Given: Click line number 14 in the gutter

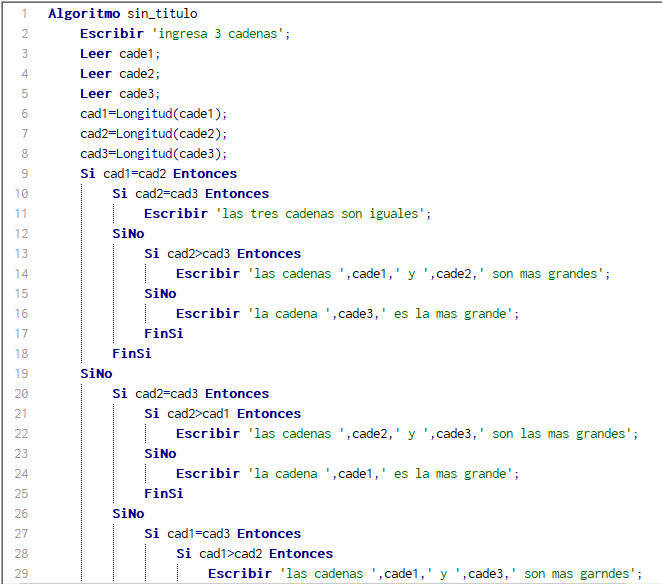Looking at the screenshot, I should 21,274.
